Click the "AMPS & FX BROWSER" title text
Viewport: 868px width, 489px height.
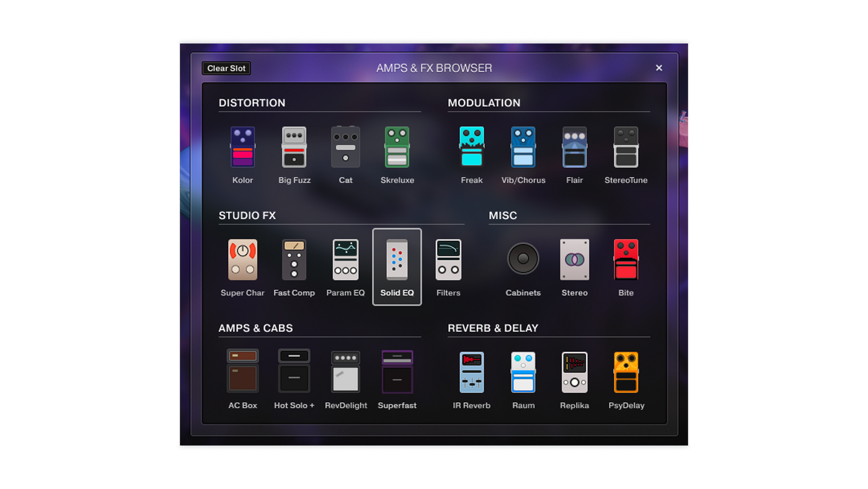pos(434,68)
